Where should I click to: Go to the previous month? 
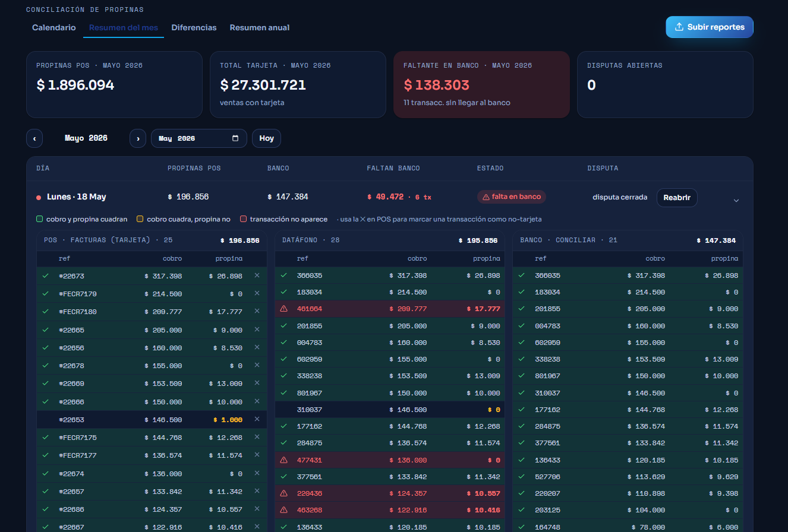pos(34,138)
